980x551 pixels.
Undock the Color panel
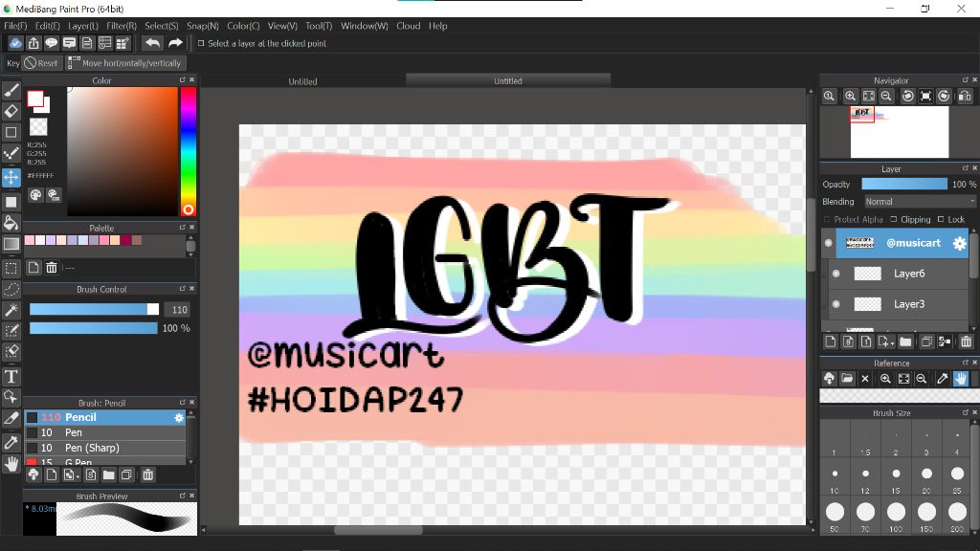(x=183, y=80)
